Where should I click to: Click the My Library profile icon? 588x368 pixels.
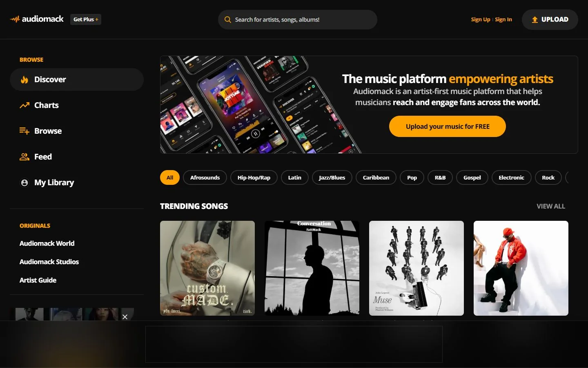(24, 182)
